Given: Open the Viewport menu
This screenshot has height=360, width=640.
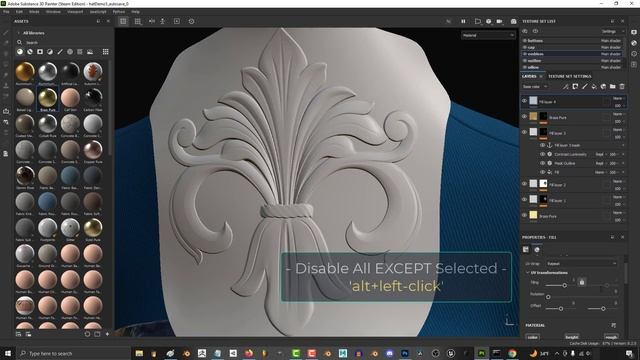Looking at the screenshot, I should 75,12.
